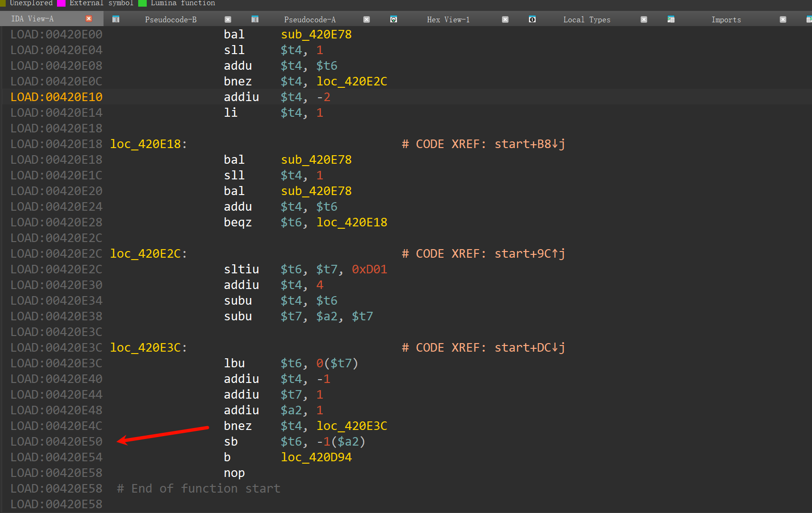The height and width of the screenshot is (513, 812).
Task: Click the Pseudocode-B tab icon
Action: coord(115,19)
